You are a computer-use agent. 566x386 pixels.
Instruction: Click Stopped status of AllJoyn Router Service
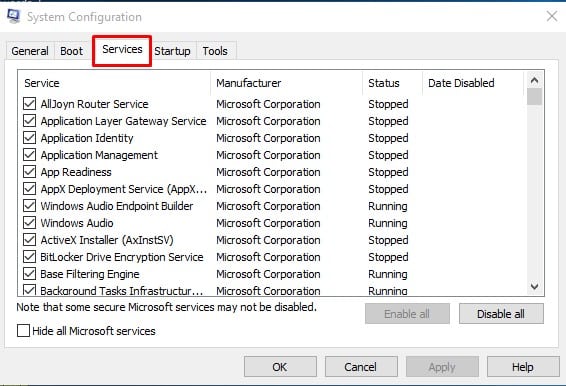(x=388, y=104)
